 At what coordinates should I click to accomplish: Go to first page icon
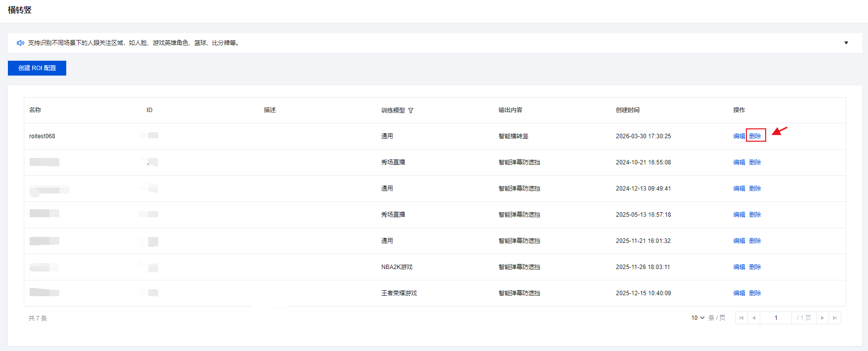741,318
